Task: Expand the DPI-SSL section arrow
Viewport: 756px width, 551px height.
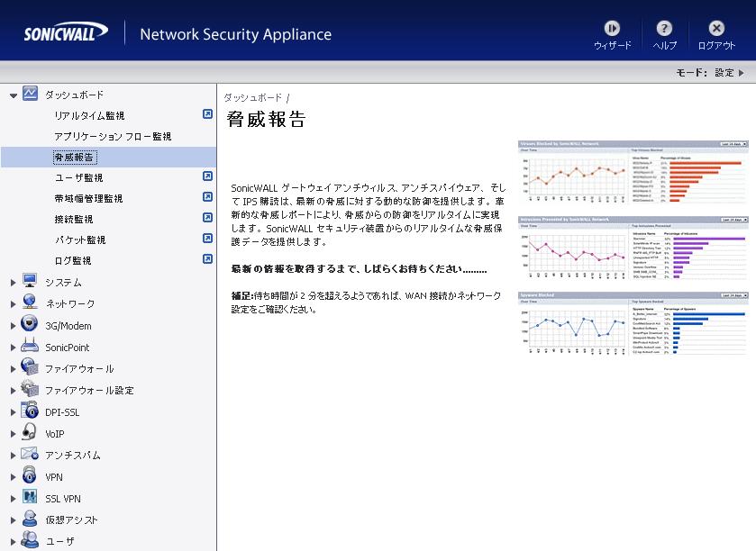Action: click(x=13, y=412)
